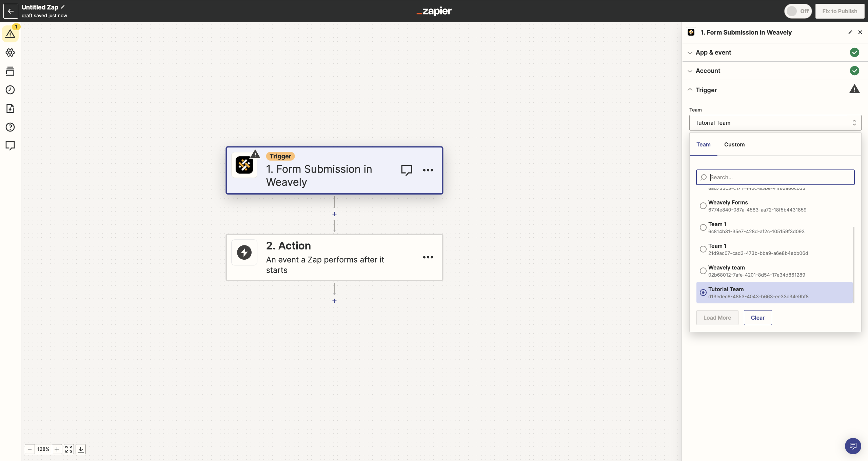Type in the team search input field
The image size is (868, 461).
point(775,177)
